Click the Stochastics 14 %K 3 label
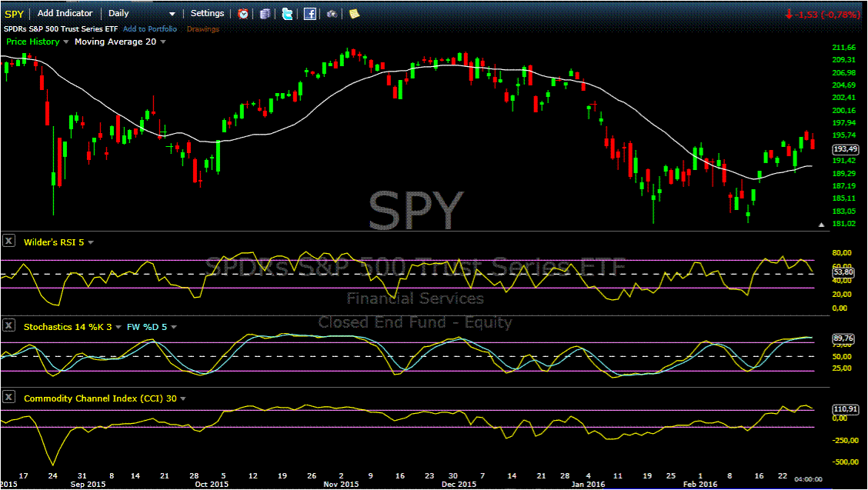The height and width of the screenshot is (490, 868). pyautogui.click(x=68, y=327)
